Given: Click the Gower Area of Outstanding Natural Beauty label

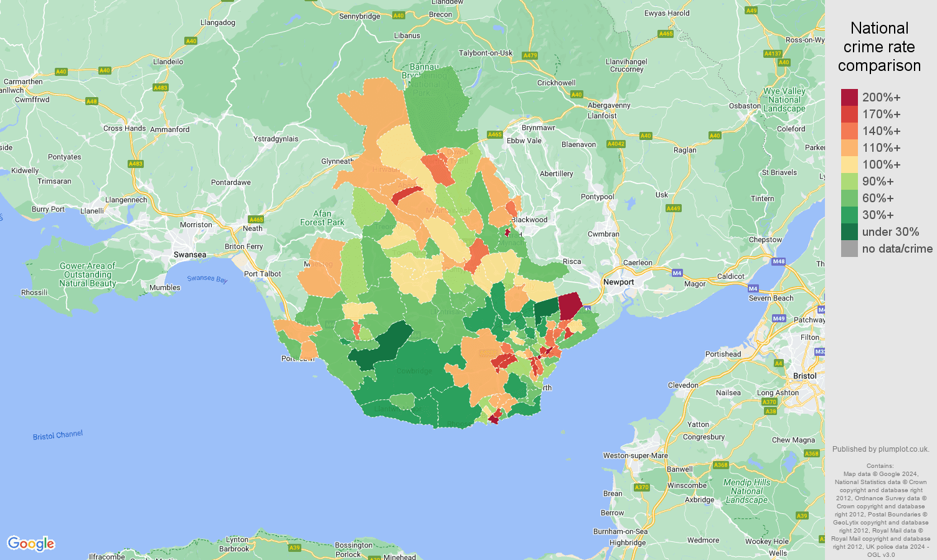Looking at the screenshot, I should point(88,274).
